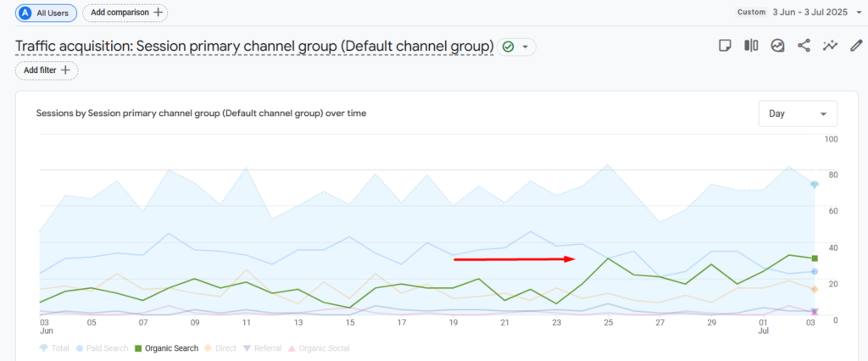Click the All Users 'A' badge
The height and width of the screenshot is (361, 868).
(25, 12)
